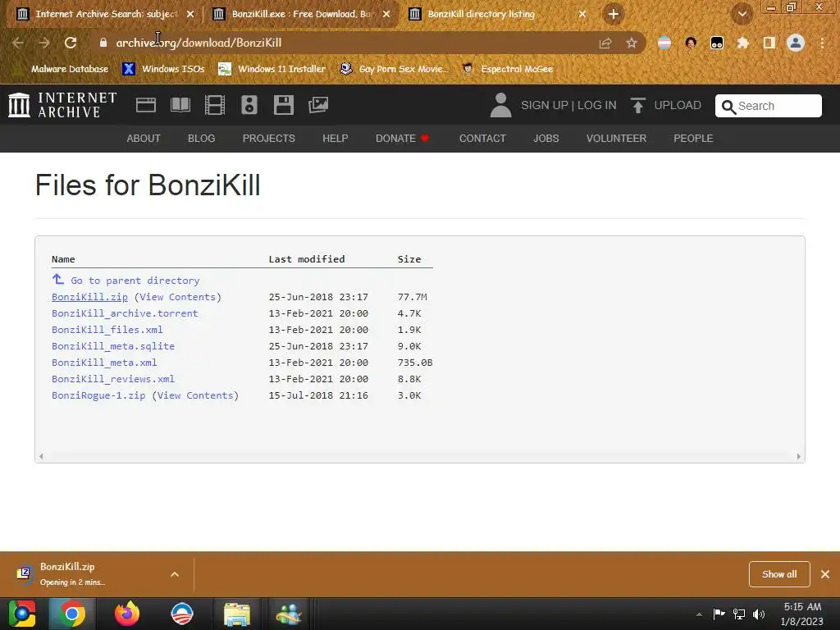The image size is (840, 630).
Task: Open the ABOUT menu item
Action: click(x=144, y=138)
